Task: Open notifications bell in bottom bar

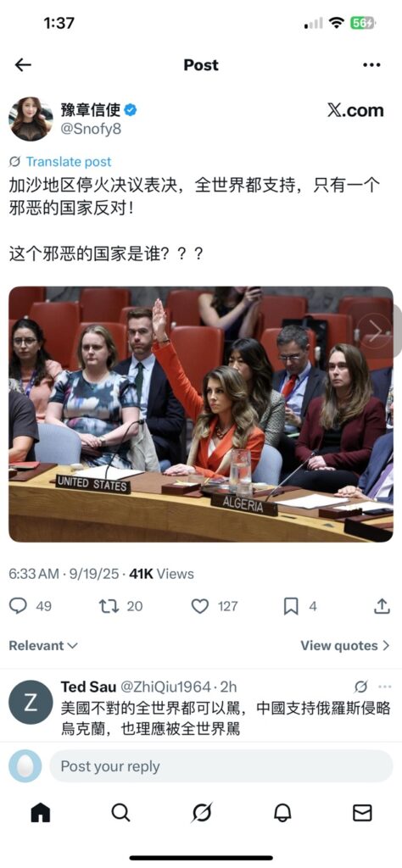Action: pyautogui.click(x=282, y=813)
